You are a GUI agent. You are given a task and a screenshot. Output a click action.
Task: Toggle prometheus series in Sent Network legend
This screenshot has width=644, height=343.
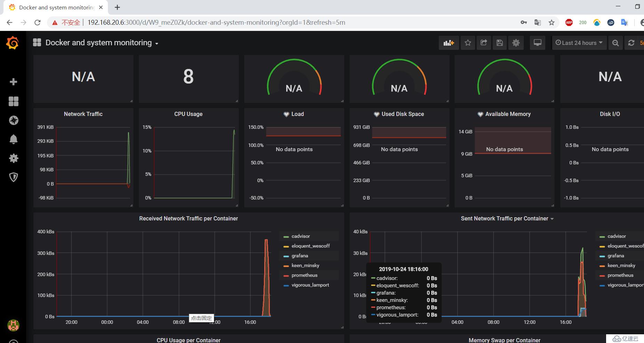click(x=621, y=275)
